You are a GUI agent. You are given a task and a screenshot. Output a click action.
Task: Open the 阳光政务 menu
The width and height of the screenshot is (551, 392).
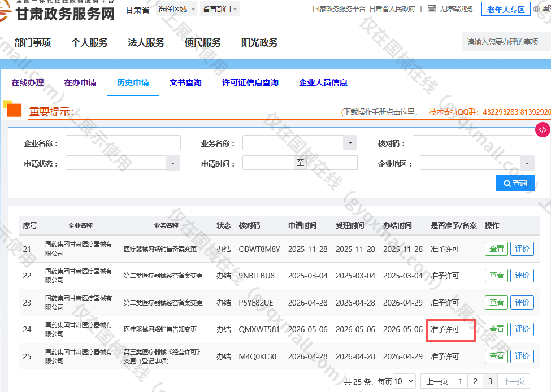tap(259, 42)
